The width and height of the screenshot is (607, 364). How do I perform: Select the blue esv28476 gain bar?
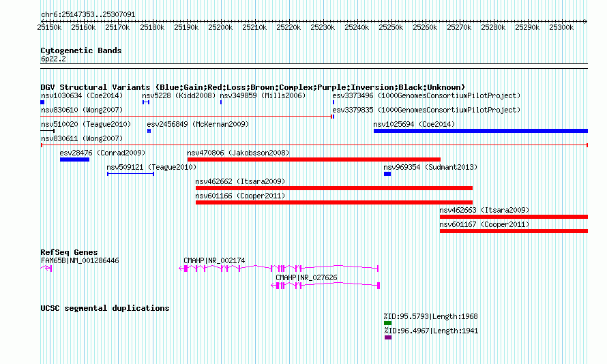click(x=75, y=160)
